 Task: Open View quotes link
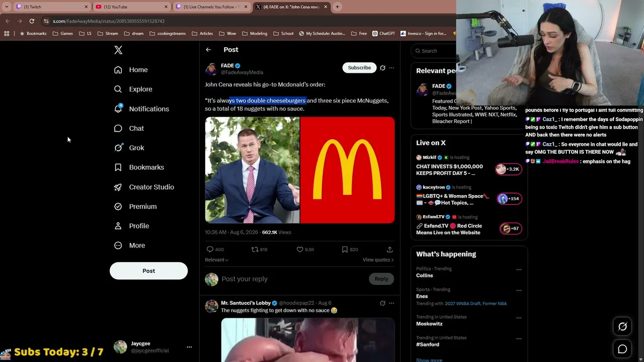point(378,260)
